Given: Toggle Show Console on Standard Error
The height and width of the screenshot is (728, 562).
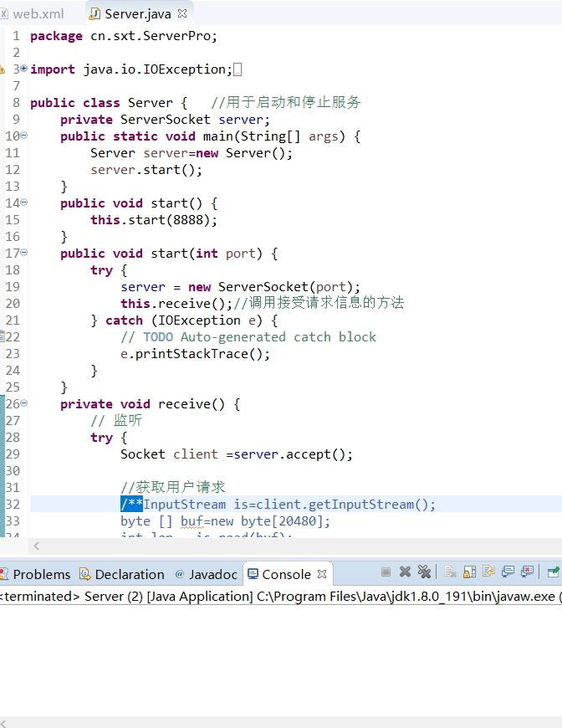Looking at the screenshot, I should [527, 572].
